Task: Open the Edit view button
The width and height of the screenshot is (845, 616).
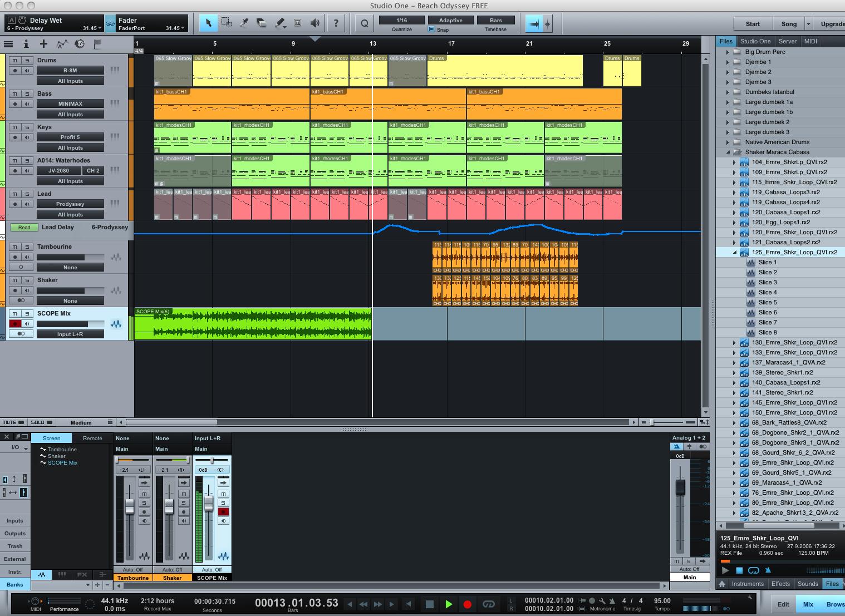Action: [783, 604]
